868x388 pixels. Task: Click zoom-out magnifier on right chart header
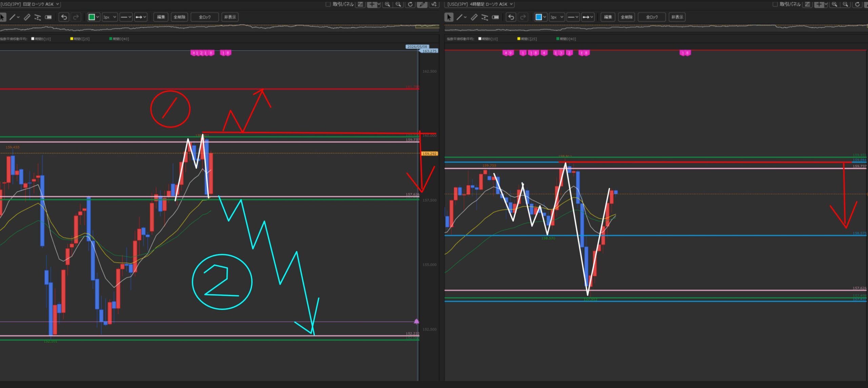point(845,4)
